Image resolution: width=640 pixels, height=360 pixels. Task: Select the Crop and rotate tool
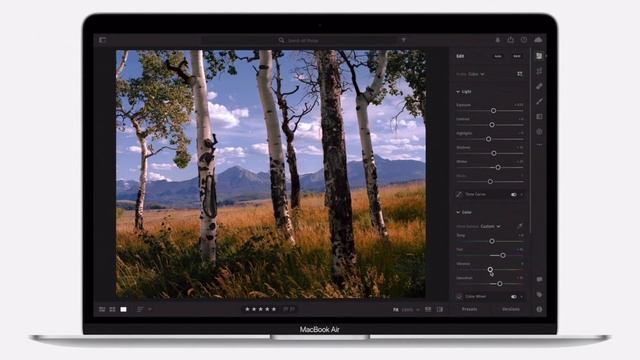(x=539, y=71)
